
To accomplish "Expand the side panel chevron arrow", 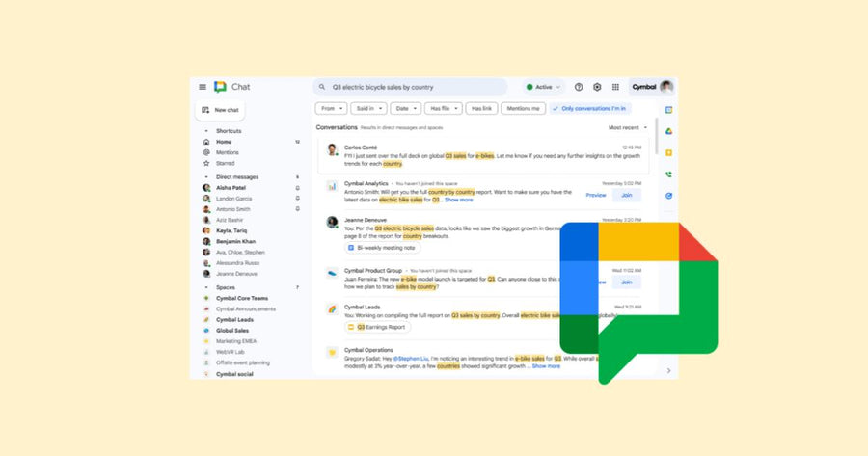I will tap(668, 371).
